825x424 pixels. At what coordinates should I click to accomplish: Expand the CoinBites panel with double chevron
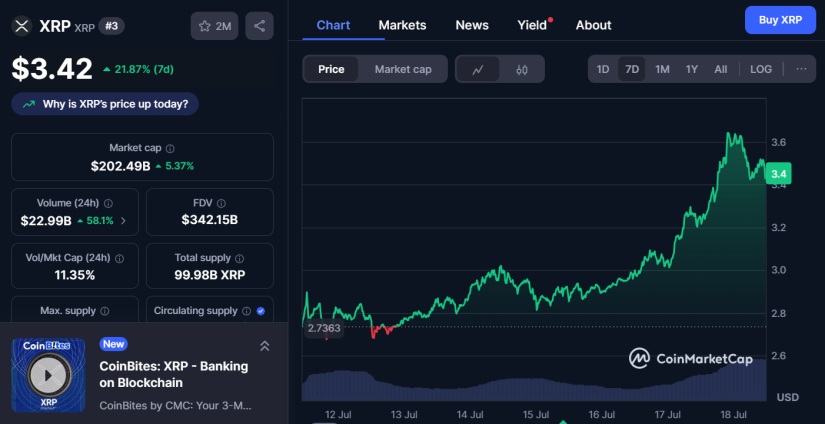(265, 346)
